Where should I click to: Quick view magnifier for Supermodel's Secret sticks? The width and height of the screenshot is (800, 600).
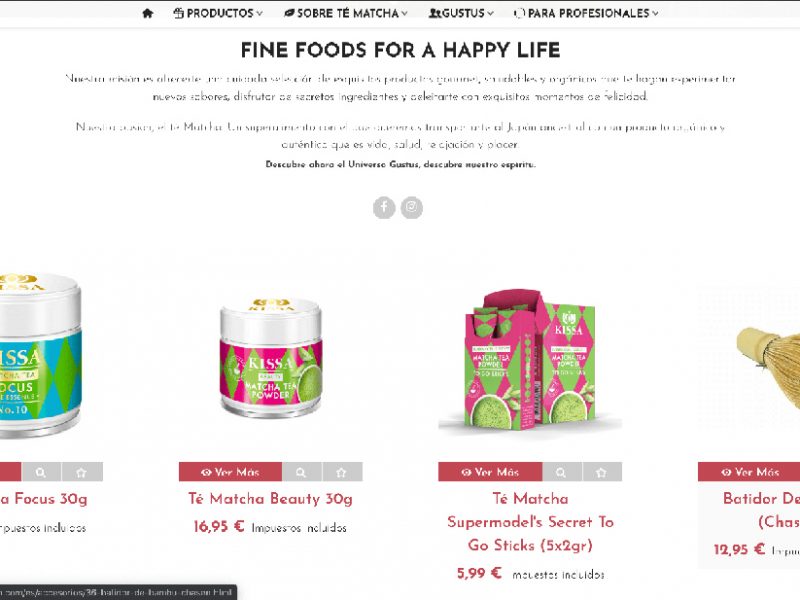click(x=561, y=472)
